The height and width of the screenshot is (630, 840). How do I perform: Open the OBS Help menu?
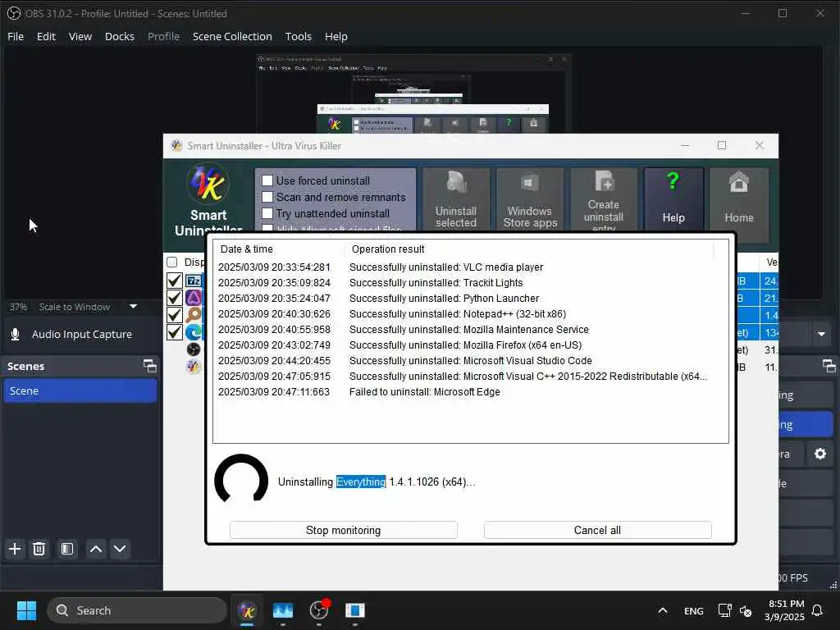pos(336,36)
